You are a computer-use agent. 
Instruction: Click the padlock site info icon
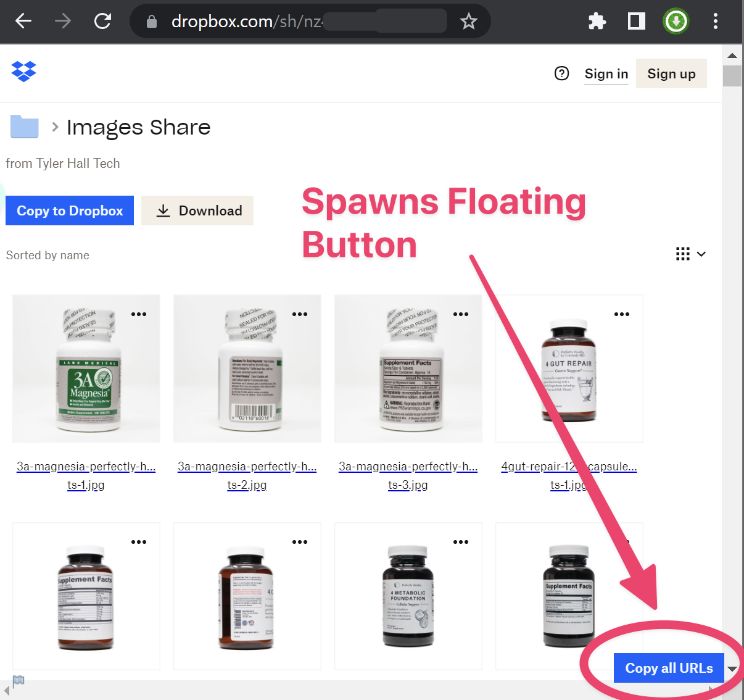[152, 22]
